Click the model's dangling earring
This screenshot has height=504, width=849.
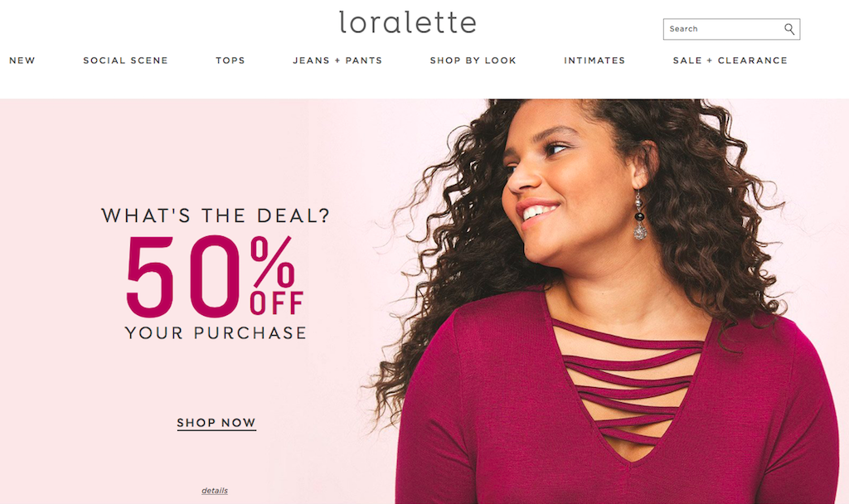click(x=640, y=215)
